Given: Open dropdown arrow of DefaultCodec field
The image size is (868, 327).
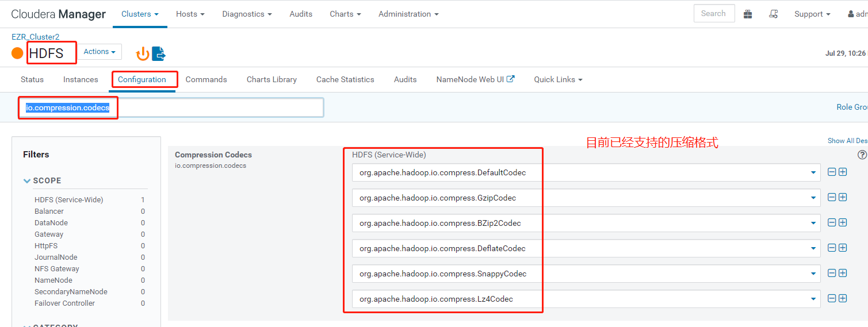Looking at the screenshot, I should (813, 172).
